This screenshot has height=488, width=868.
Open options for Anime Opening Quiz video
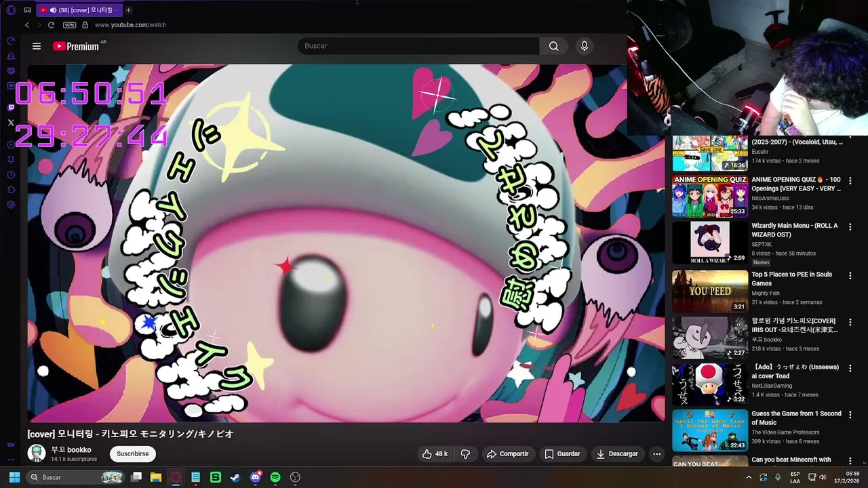[x=850, y=180]
